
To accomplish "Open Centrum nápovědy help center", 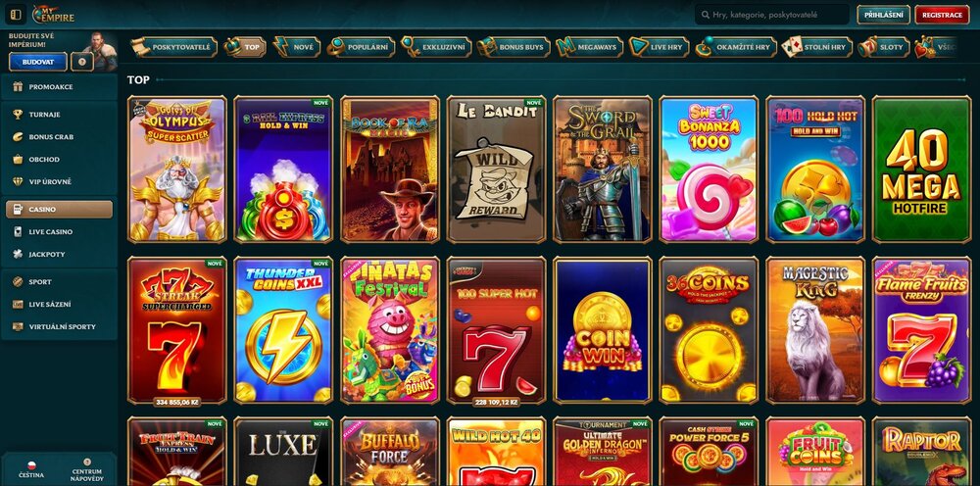I will point(87,470).
